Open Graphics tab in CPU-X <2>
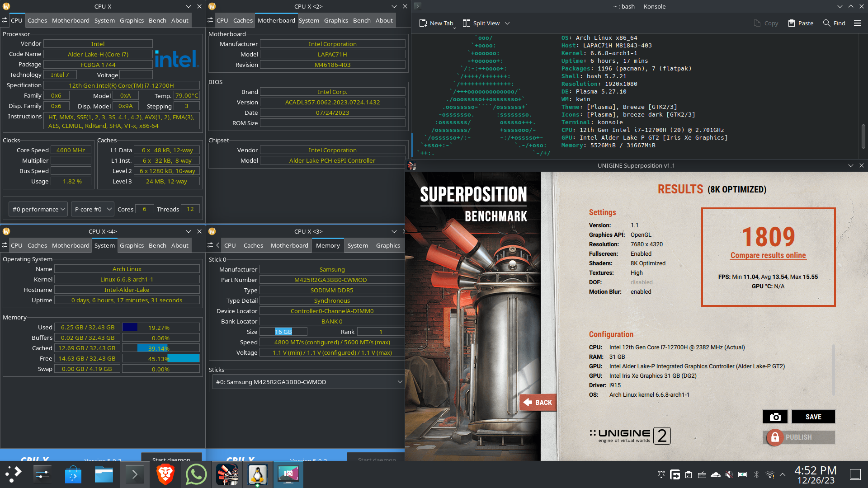The height and width of the screenshot is (488, 868). click(336, 20)
